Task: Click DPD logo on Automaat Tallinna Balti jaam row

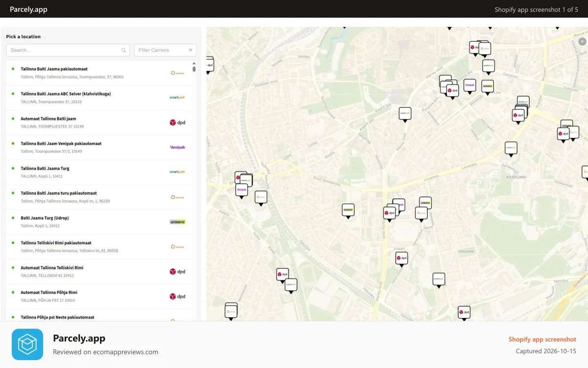Action: click(x=177, y=123)
